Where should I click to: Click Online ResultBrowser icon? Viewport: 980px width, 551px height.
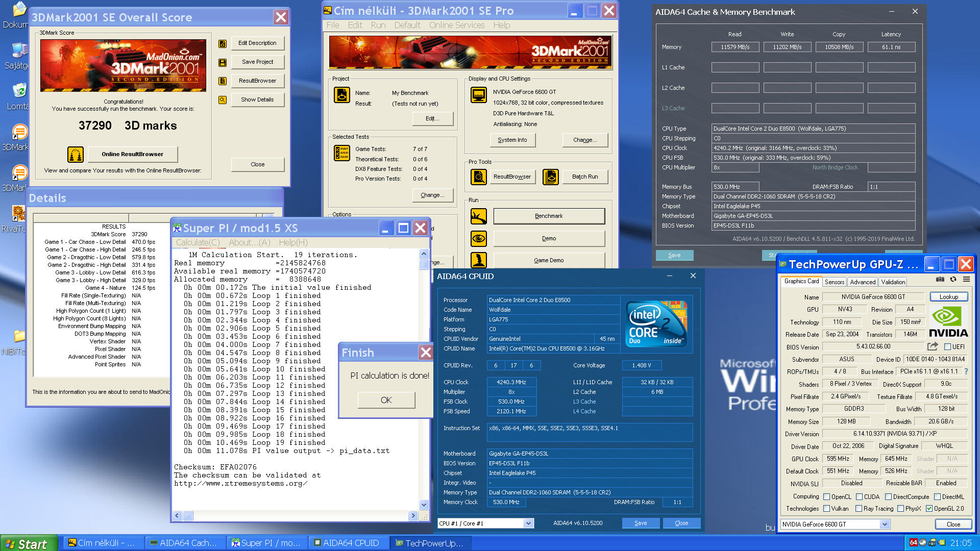[76, 154]
